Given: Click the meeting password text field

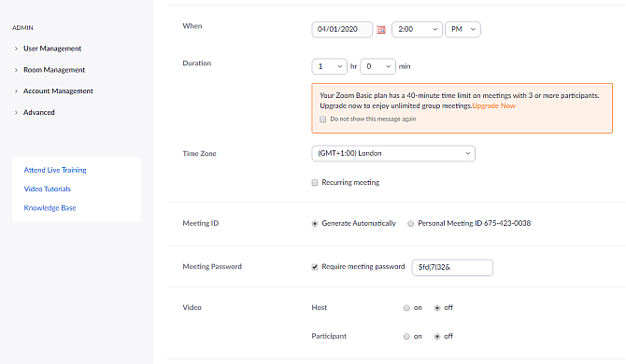Looking at the screenshot, I should pos(452,268).
